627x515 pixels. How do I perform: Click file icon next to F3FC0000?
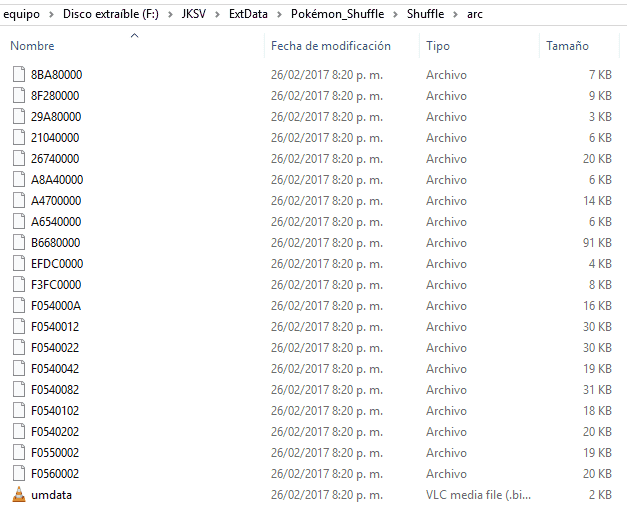[x=19, y=284]
